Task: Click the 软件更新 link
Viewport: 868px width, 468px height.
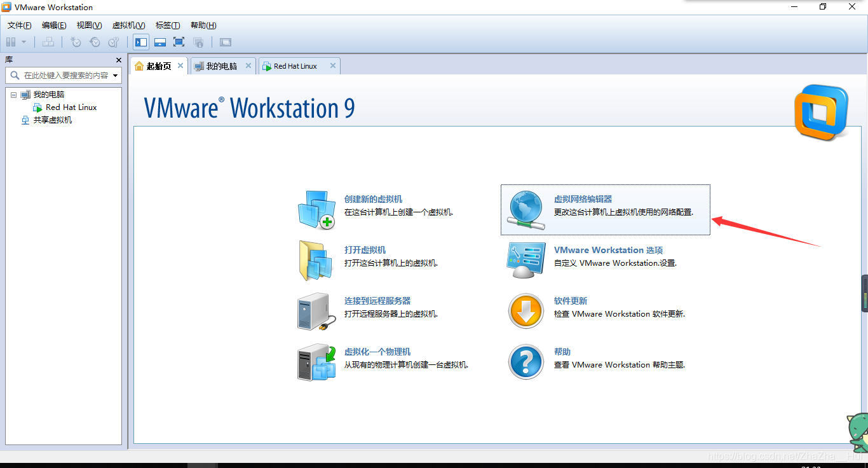Action: (571, 301)
